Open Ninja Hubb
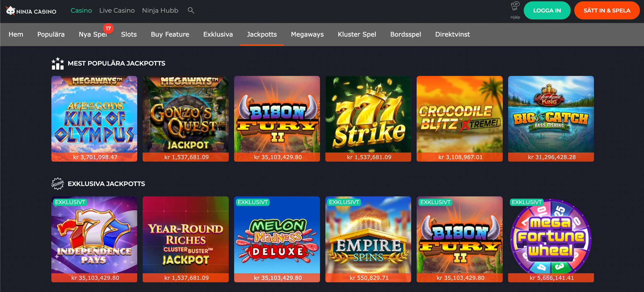Viewport: 644px width, 292px height. [160, 10]
